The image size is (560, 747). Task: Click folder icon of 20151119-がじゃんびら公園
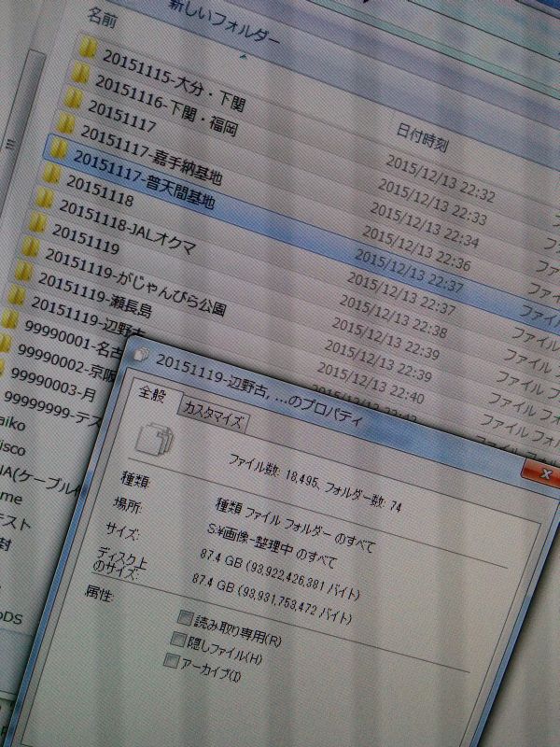pyautogui.click(x=31, y=247)
